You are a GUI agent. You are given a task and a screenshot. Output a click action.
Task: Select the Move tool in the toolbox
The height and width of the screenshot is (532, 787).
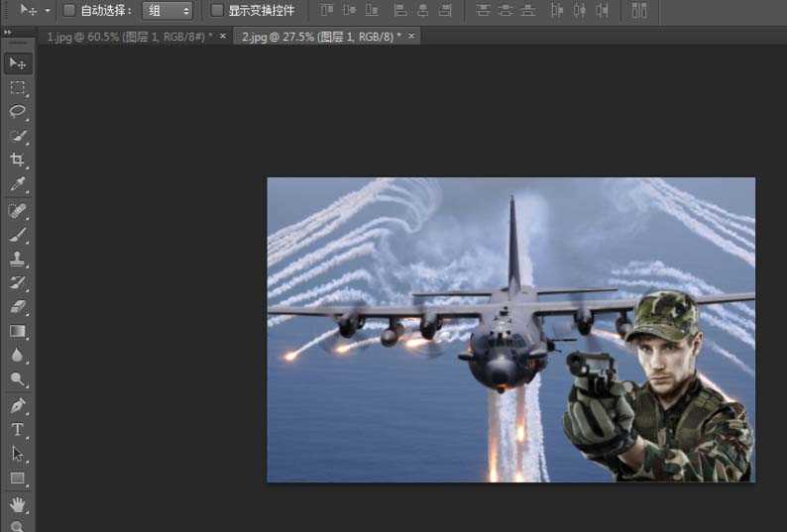(18, 63)
